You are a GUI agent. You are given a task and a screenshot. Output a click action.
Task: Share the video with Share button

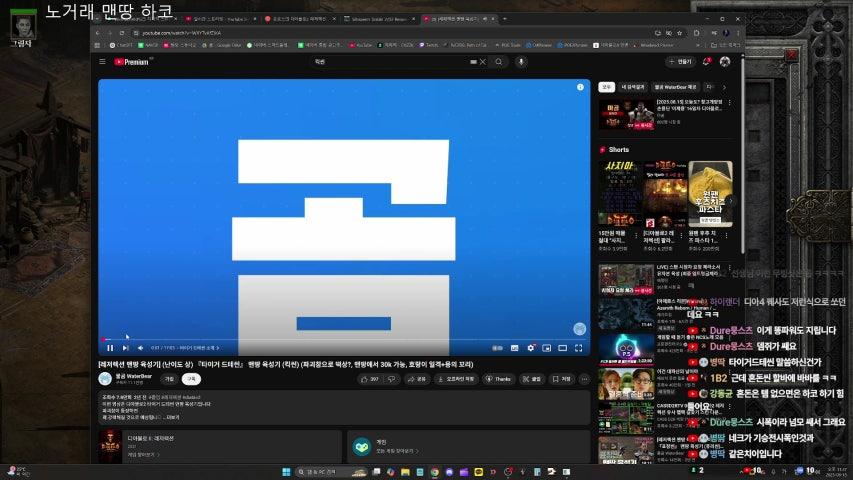point(417,379)
